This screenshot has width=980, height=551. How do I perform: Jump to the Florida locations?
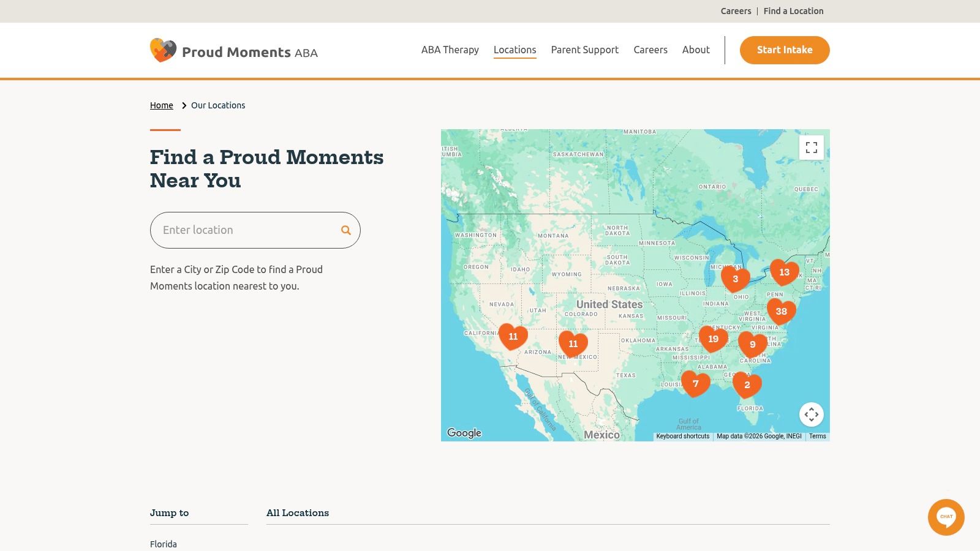point(164,544)
